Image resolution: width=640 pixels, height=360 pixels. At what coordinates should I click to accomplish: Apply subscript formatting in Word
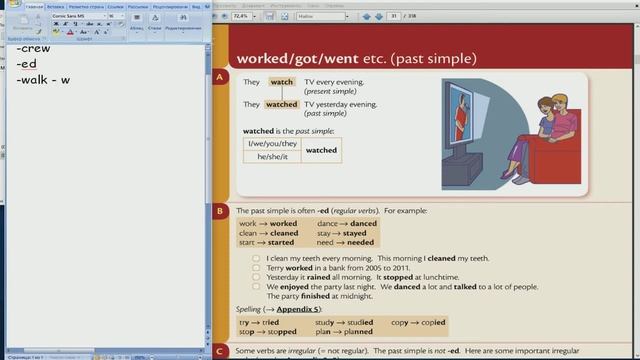[99, 24]
